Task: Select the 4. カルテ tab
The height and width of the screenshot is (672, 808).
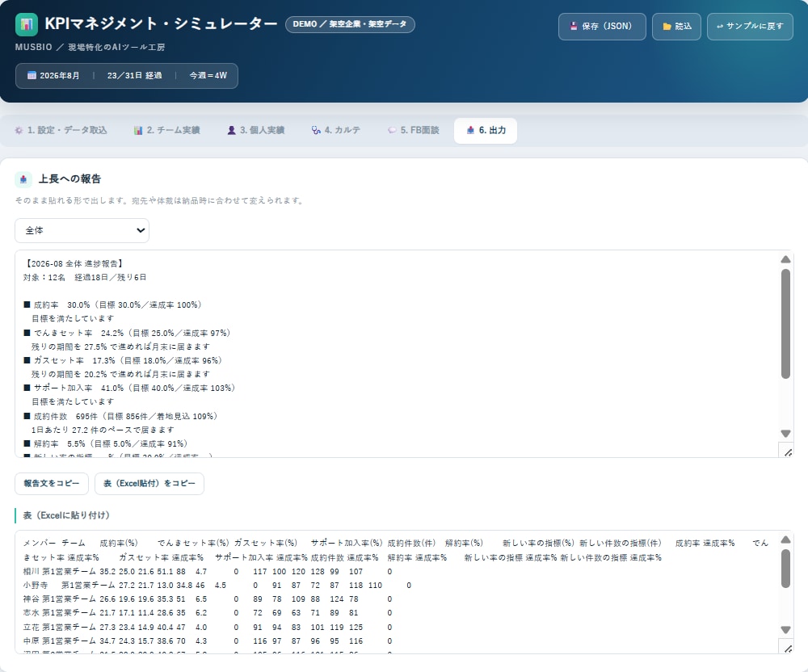Action: (336, 130)
